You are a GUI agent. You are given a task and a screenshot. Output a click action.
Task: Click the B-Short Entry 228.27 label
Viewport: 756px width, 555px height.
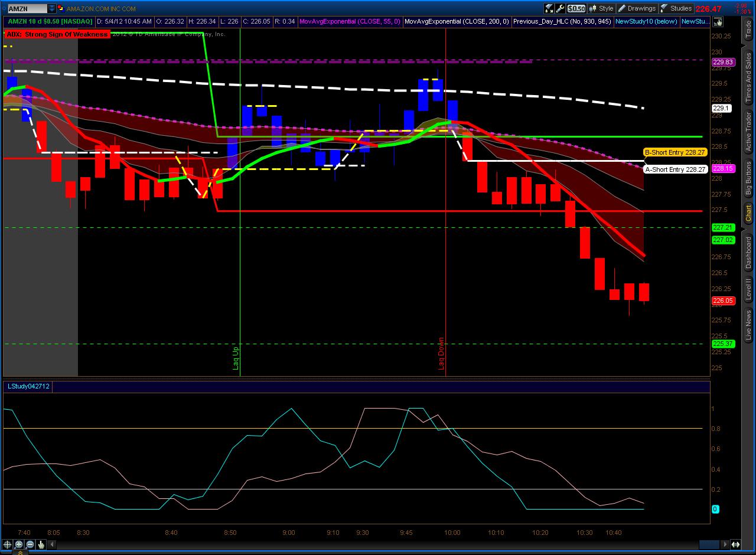click(675, 152)
